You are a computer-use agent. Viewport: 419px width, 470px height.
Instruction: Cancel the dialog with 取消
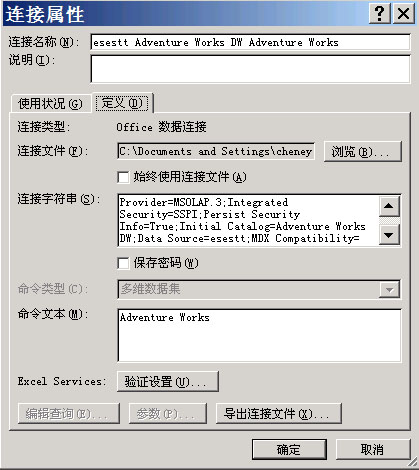click(x=373, y=449)
